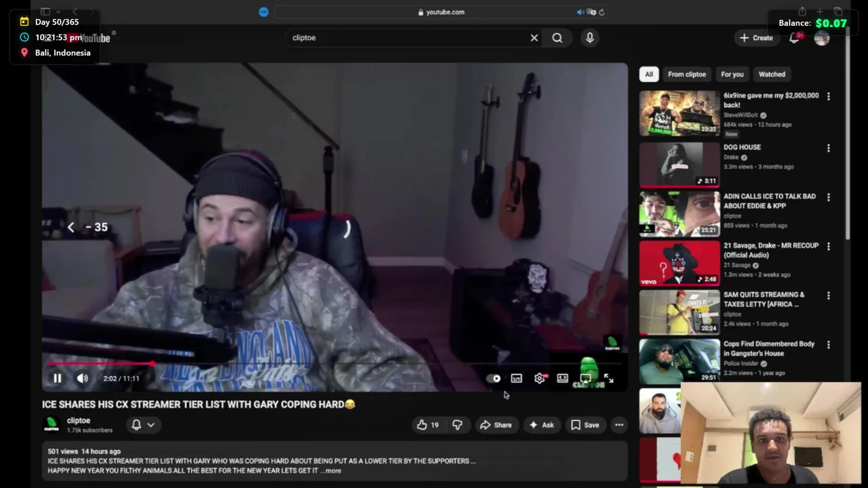Expand the description with '...more'

[332, 470]
